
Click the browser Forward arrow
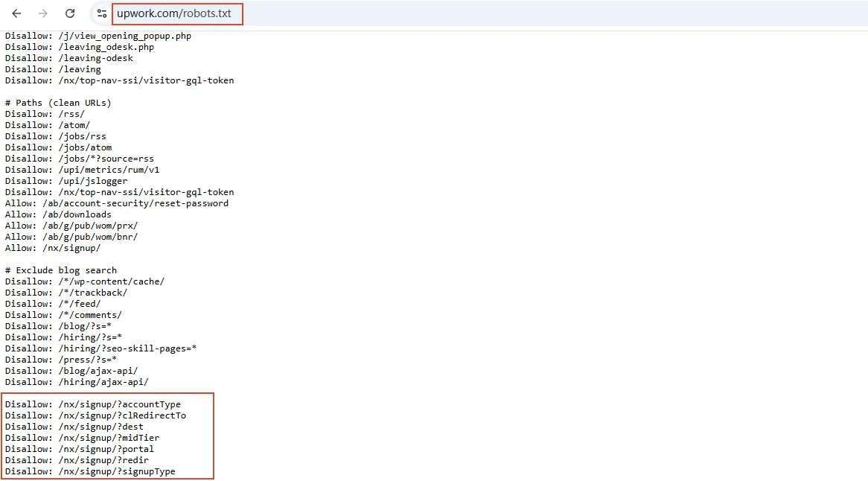tap(42, 13)
